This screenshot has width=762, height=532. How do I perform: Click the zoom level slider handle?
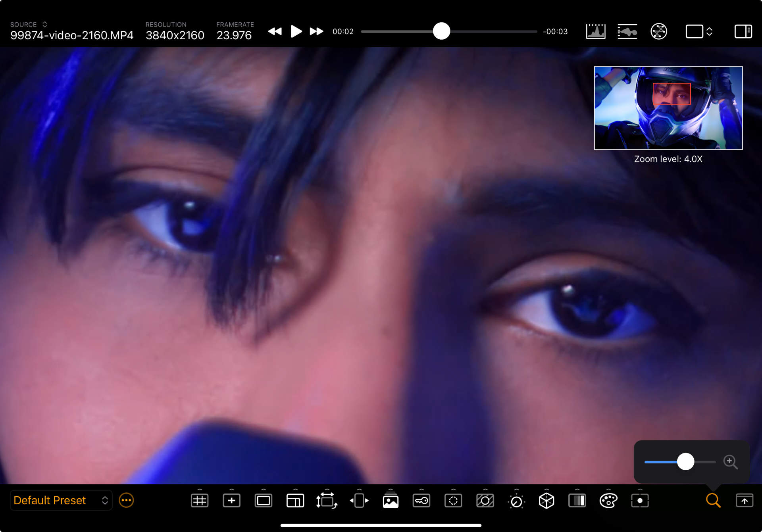(x=685, y=462)
